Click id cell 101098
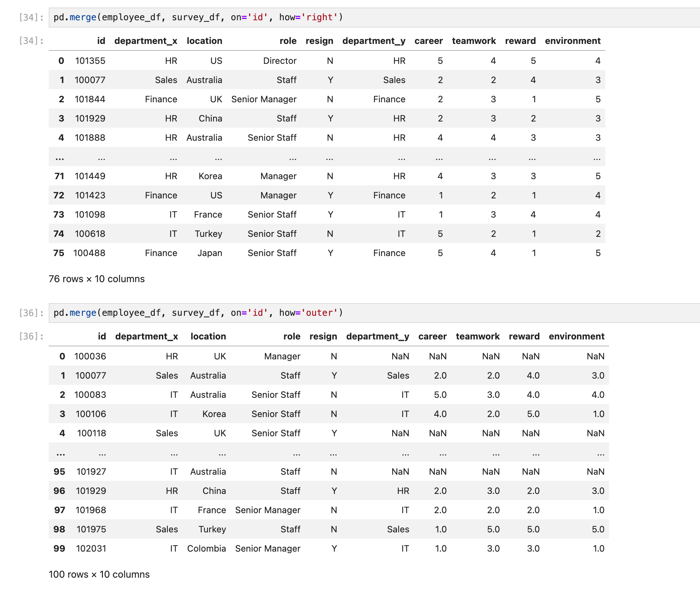The width and height of the screenshot is (700, 589). [x=90, y=215]
